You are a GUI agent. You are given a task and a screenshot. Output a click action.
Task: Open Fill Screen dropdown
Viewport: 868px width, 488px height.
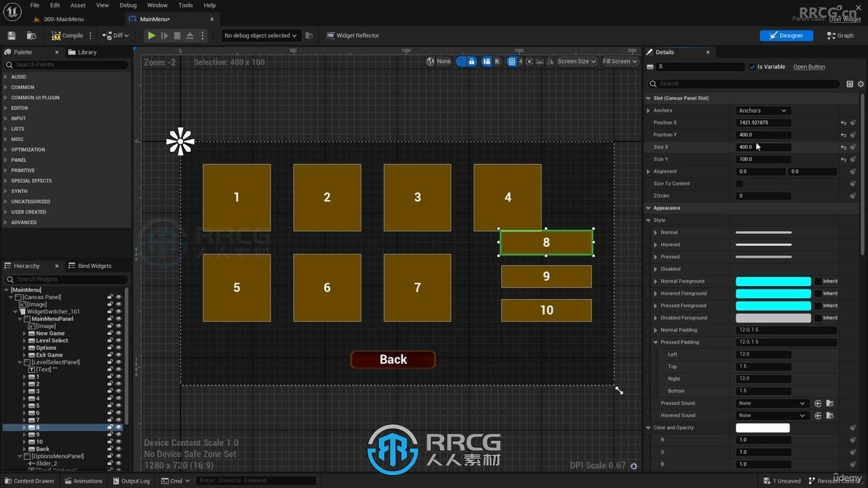tap(619, 61)
